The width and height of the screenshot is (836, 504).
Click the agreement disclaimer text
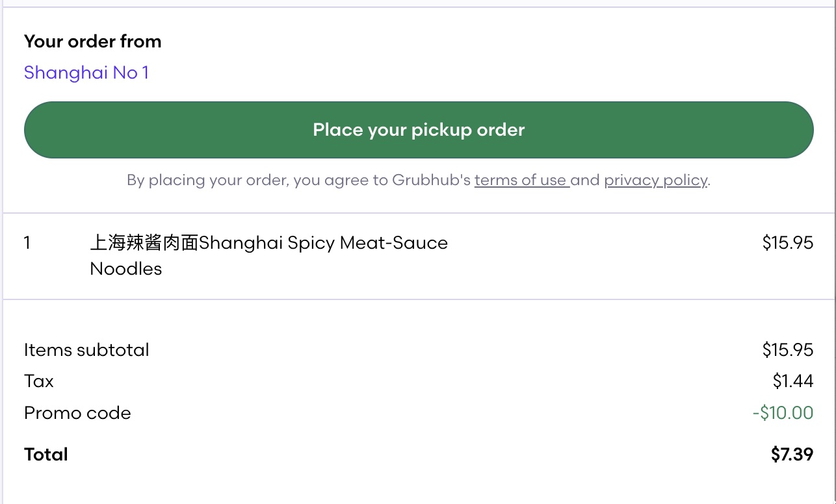click(x=418, y=180)
